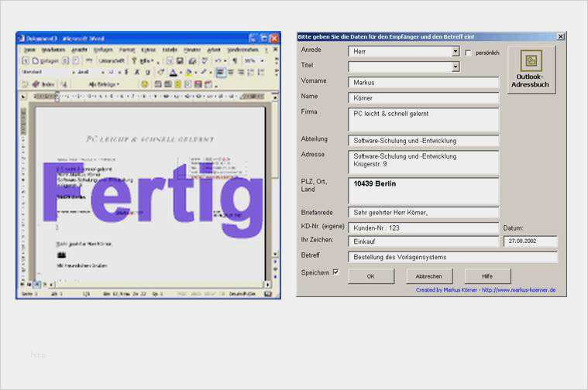Click the Index toolbar button in Word
This screenshot has height=390, width=588.
click(43, 84)
